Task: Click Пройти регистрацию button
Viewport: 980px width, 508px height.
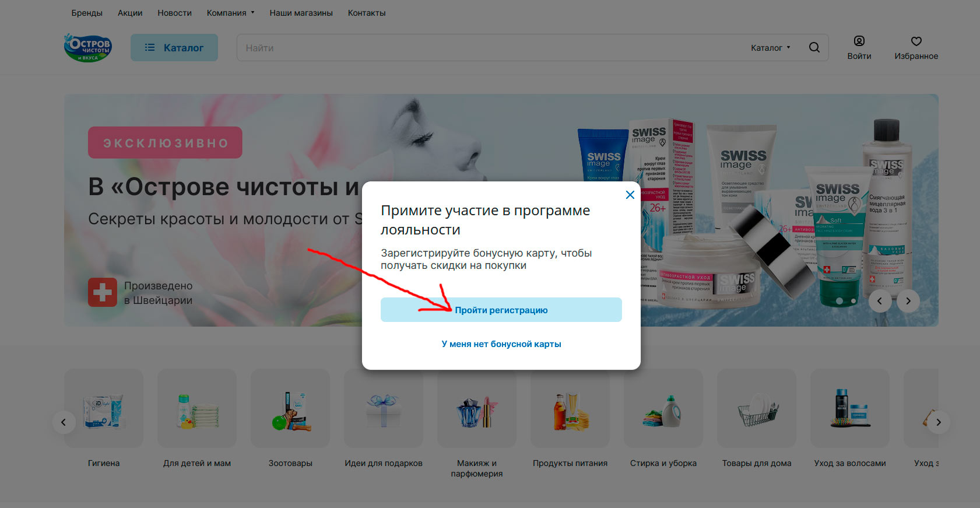Action: click(x=501, y=310)
